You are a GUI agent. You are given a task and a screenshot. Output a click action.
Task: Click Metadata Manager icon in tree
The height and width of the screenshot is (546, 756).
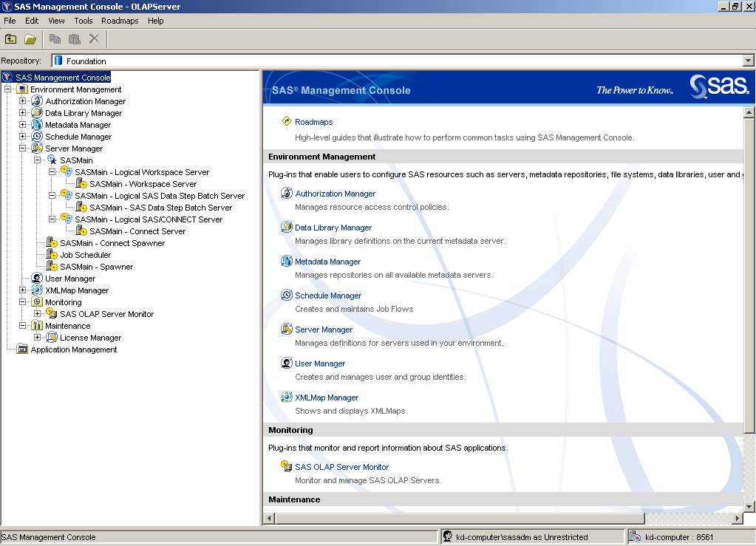coord(37,125)
